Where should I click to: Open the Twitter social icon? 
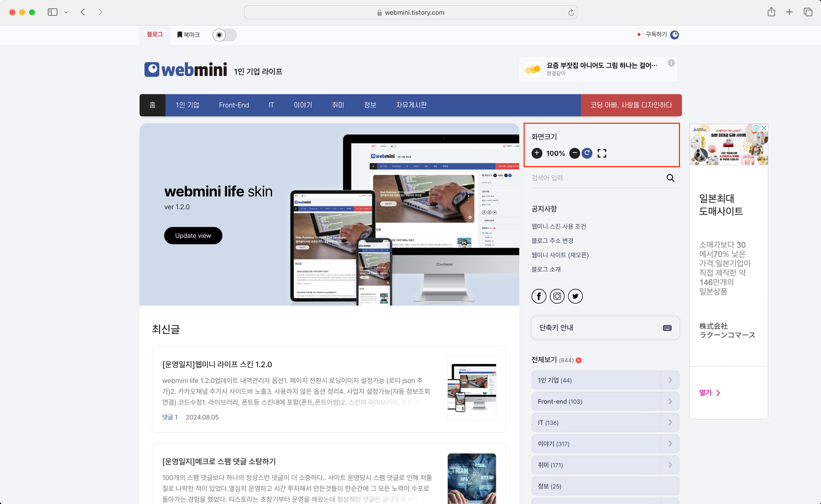575,296
